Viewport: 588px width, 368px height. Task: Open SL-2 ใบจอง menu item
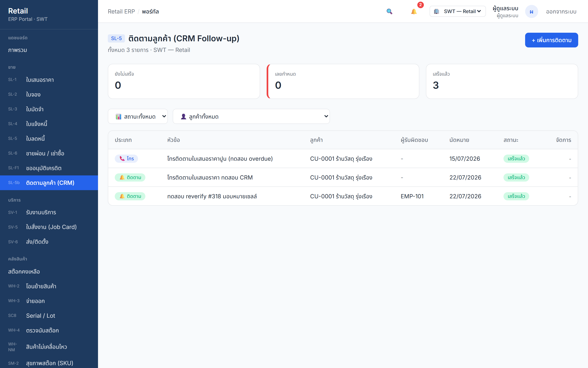pos(49,94)
